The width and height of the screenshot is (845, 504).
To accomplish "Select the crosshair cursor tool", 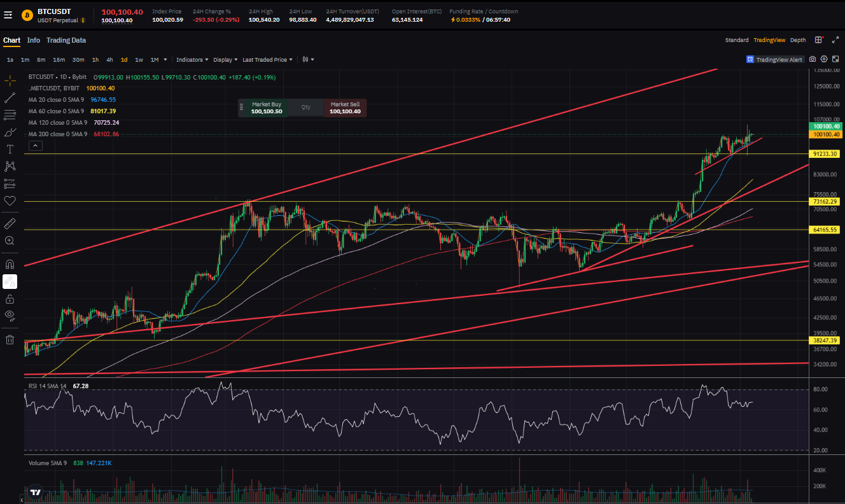I will pos(10,80).
